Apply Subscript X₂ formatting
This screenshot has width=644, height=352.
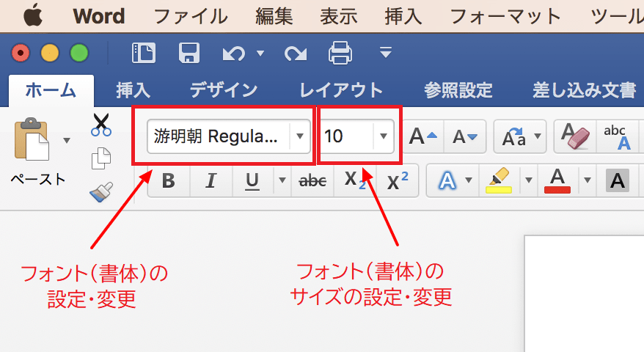pyautogui.click(x=354, y=180)
